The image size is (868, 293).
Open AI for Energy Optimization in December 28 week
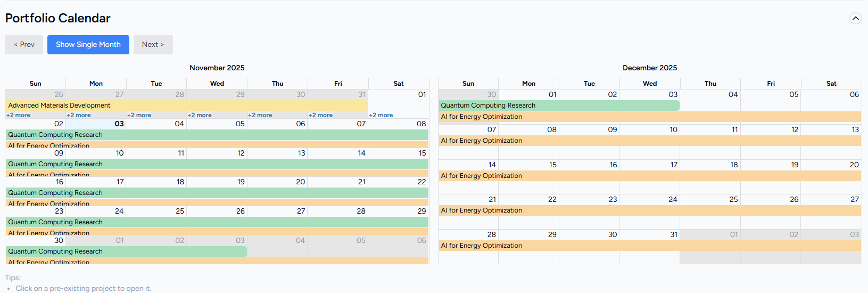649,246
